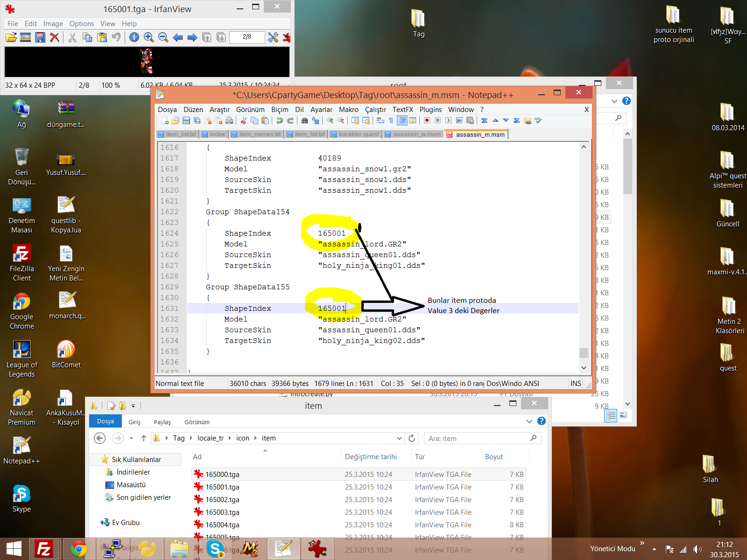Screen dimensions: 747x560
Task: Open the Windows Start button
Action: point(14,549)
